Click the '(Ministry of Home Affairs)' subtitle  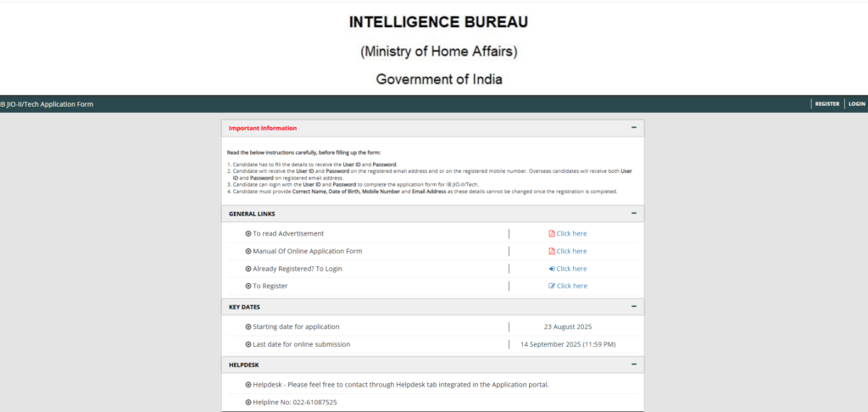tap(438, 52)
